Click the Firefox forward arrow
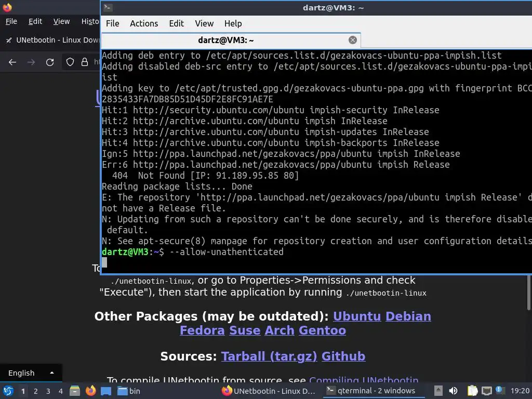The height and width of the screenshot is (399, 532). pos(31,62)
